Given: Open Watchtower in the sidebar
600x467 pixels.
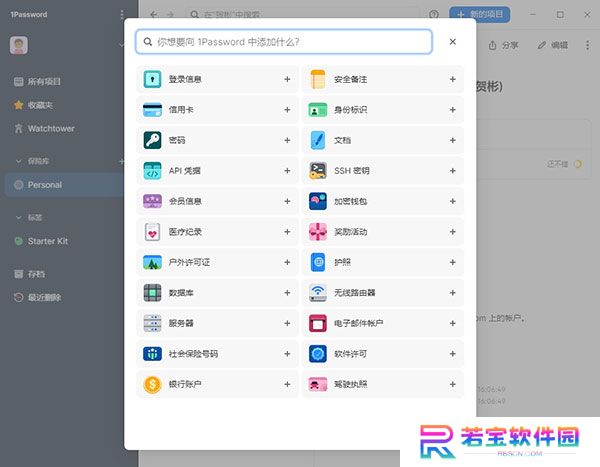Looking at the screenshot, I should [x=44, y=129].
